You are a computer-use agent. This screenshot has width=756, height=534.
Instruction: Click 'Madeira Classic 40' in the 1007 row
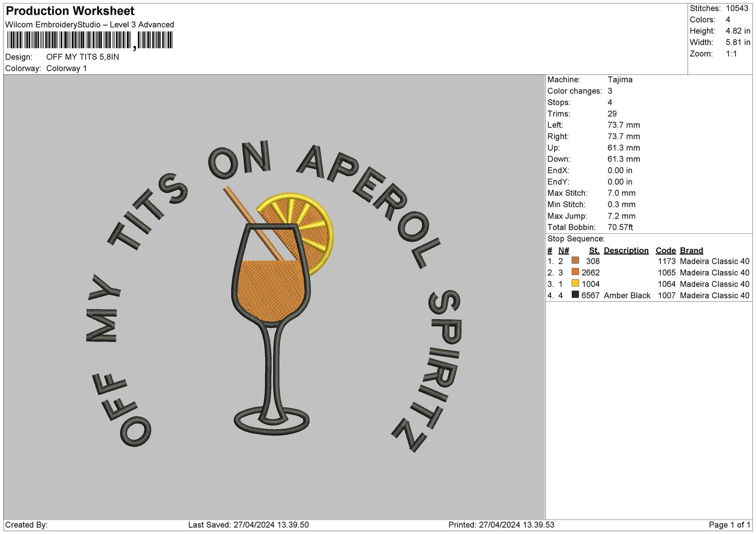[714, 296]
